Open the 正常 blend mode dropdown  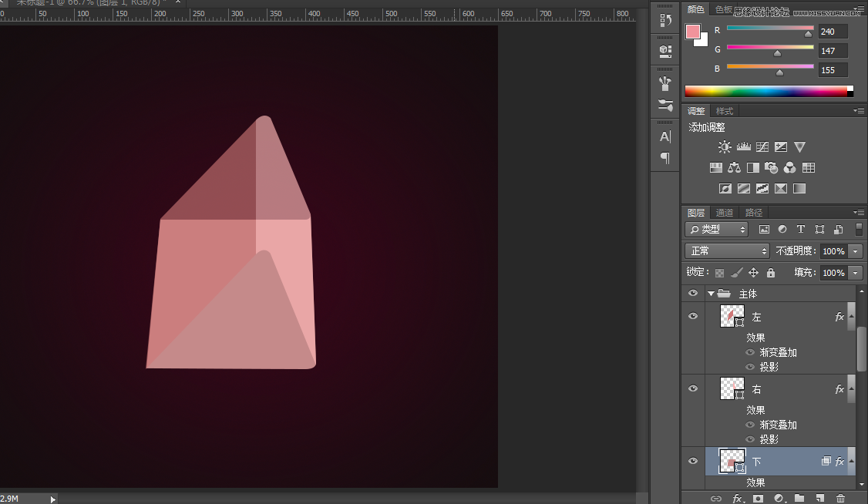[727, 250]
